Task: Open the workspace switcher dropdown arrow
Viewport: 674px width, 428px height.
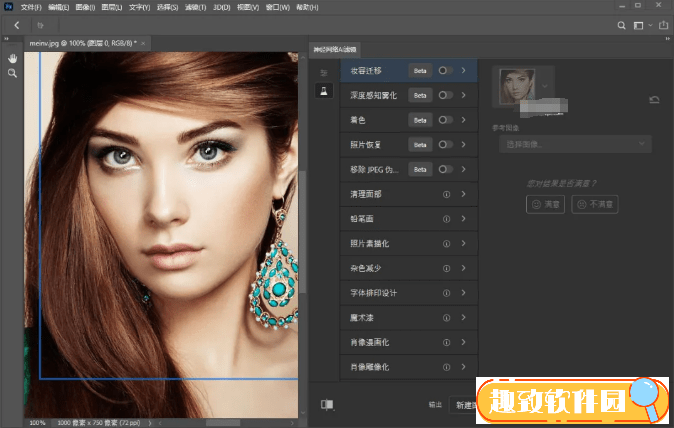Action: pyautogui.click(x=650, y=25)
